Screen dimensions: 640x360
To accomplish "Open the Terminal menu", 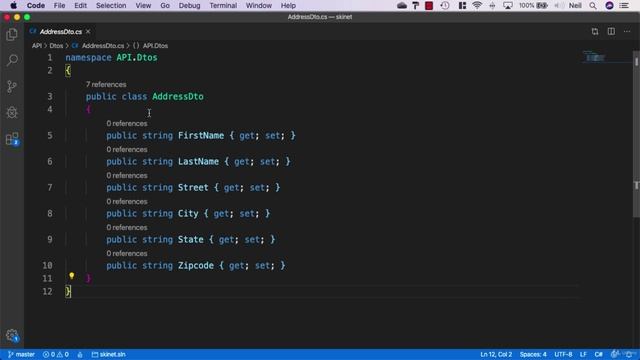I will (223, 5).
